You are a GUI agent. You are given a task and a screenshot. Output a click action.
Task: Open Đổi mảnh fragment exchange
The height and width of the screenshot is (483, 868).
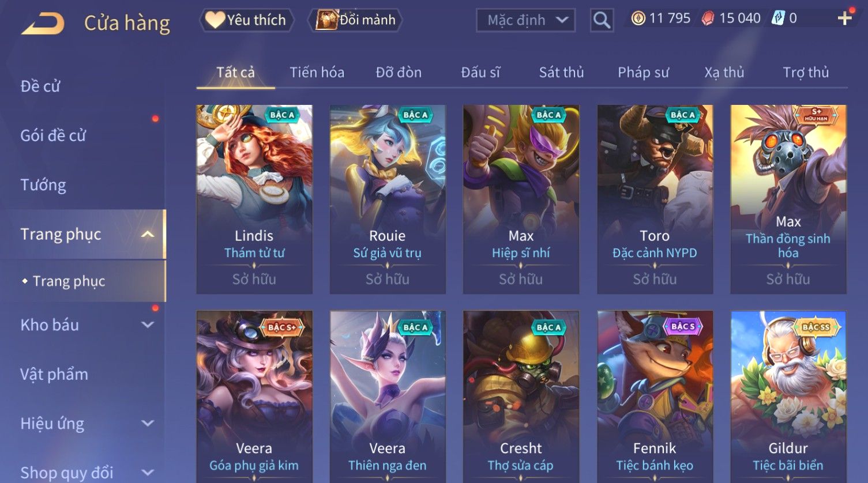pos(356,20)
